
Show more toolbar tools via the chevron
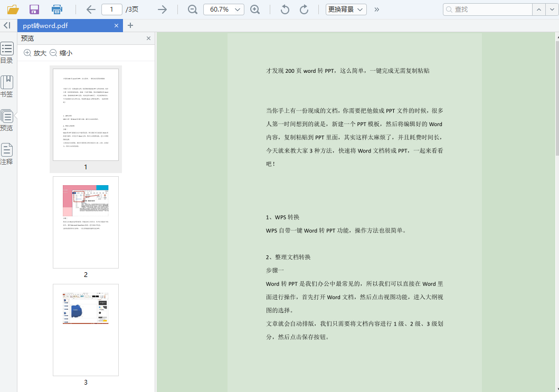[376, 9]
